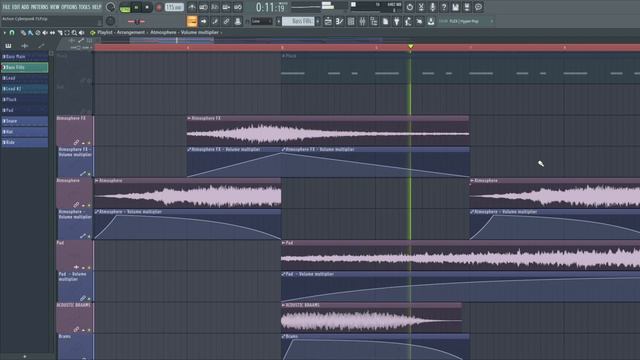Toggle the playlist magnet snap icon

click(x=12, y=33)
